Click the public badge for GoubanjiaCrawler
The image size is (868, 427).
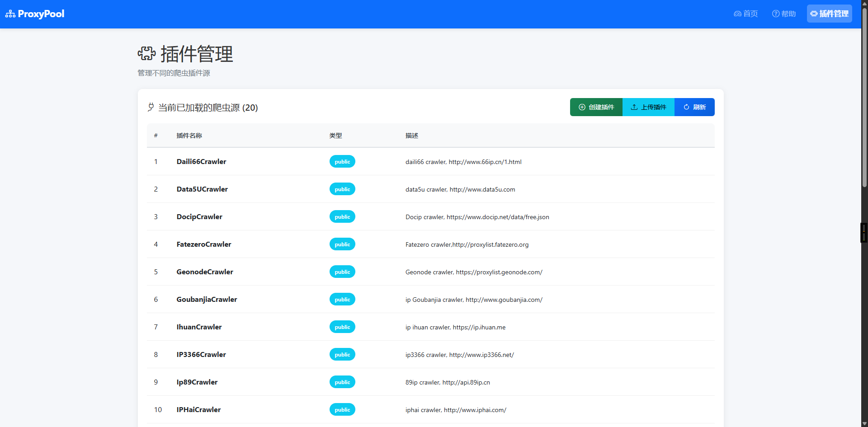coord(342,300)
